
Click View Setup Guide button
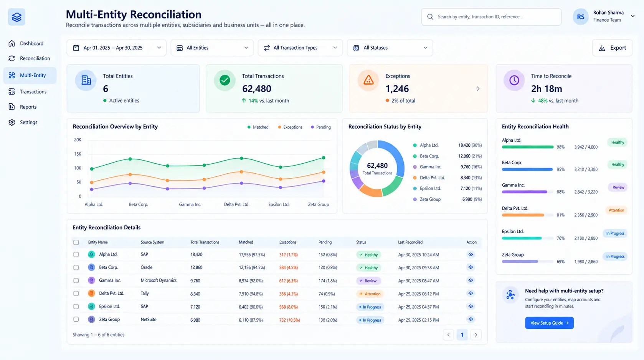549,323
